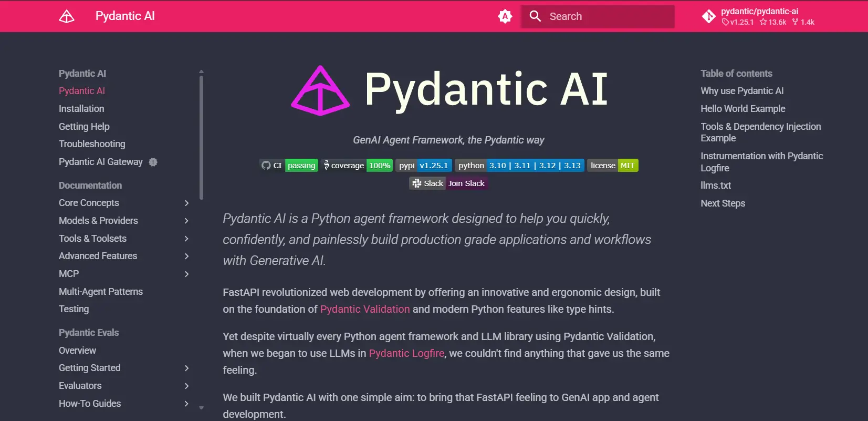Open the pypi v1.25.1 badge
The image size is (868, 421).
pyautogui.click(x=424, y=166)
